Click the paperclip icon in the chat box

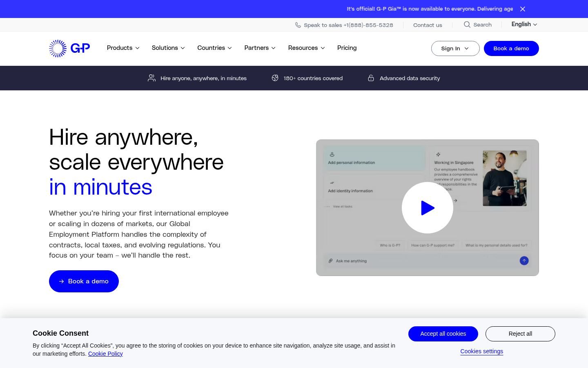(x=331, y=261)
